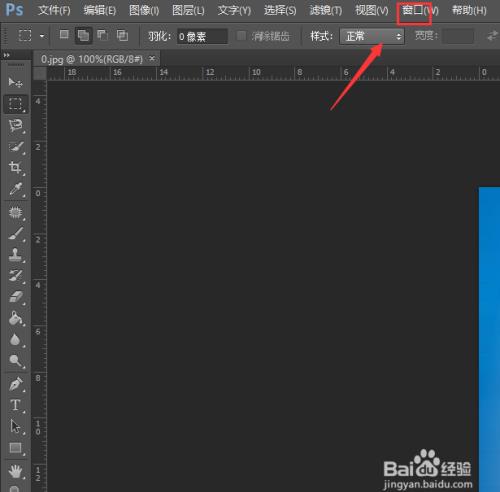Select the Clone Stamp tool
500x492 pixels.
click(x=16, y=255)
